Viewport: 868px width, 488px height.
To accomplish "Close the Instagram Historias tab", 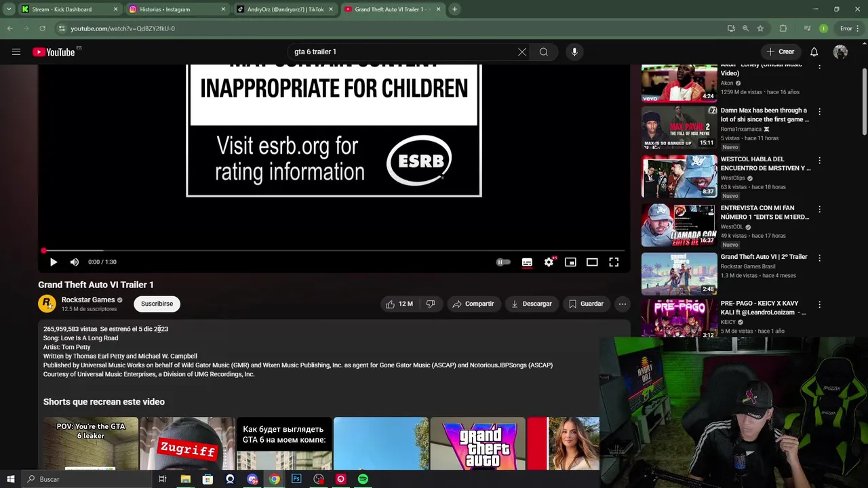I will tap(222, 9).
